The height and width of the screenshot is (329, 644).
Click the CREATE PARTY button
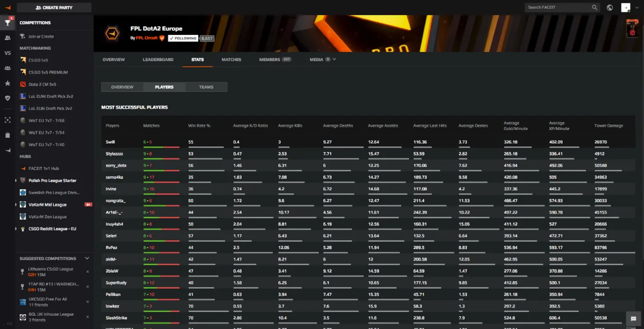click(54, 8)
